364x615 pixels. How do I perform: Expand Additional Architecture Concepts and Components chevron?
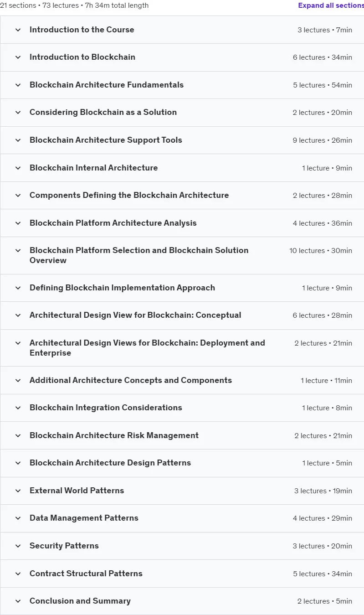pos(18,380)
